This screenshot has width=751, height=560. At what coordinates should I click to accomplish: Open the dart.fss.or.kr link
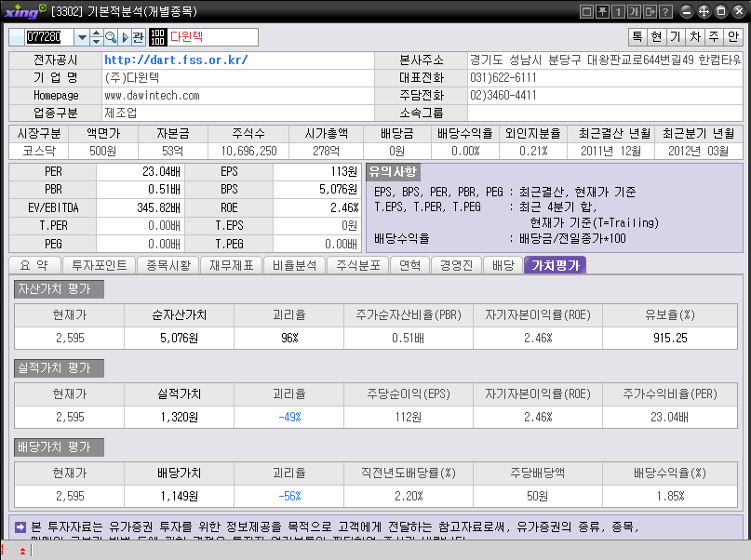[x=176, y=60]
